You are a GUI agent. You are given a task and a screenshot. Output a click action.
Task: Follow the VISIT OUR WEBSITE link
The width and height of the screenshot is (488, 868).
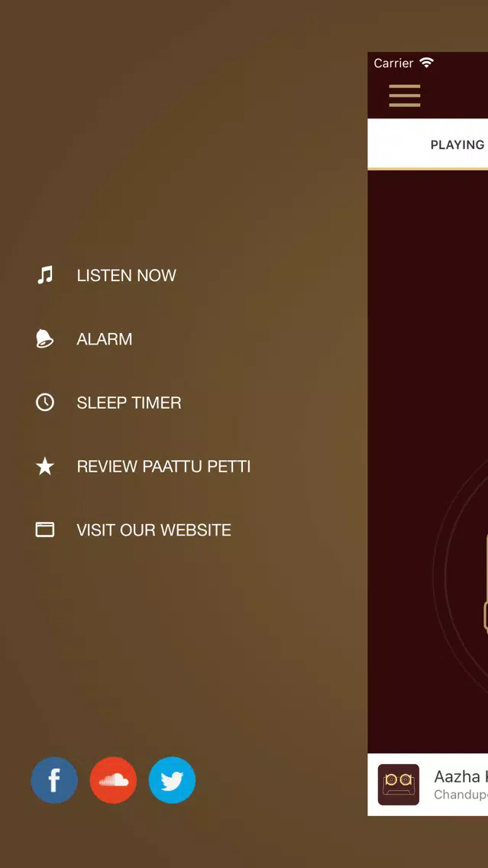pyautogui.click(x=154, y=530)
